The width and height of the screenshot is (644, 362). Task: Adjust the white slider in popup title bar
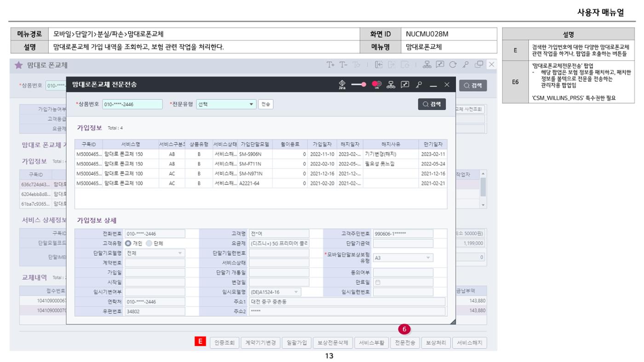[359, 85]
